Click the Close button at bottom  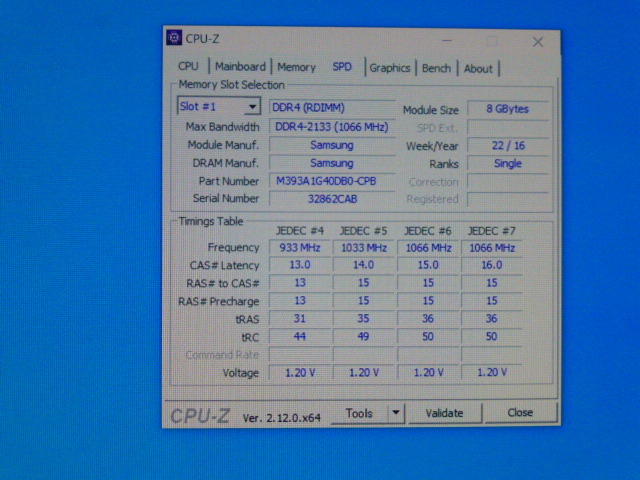point(520,413)
